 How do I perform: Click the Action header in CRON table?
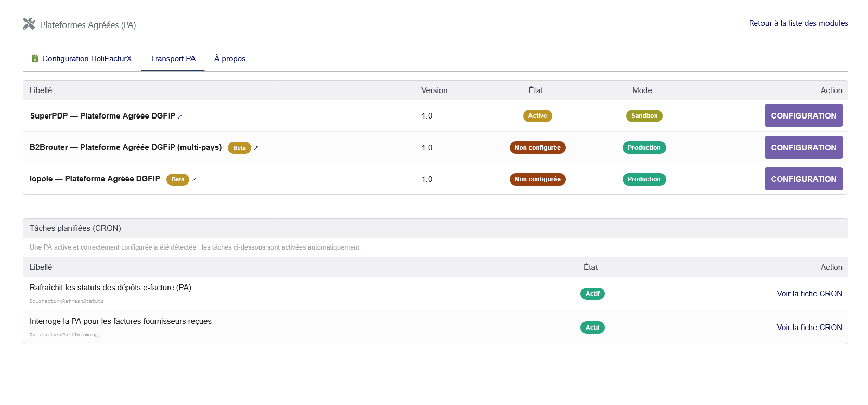[831, 267]
